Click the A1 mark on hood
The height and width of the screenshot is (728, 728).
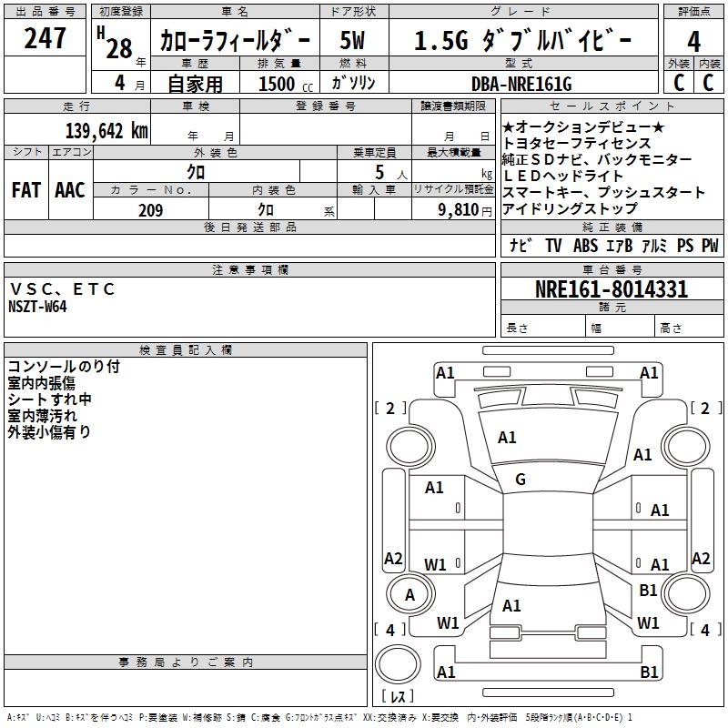(x=507, y=438)
